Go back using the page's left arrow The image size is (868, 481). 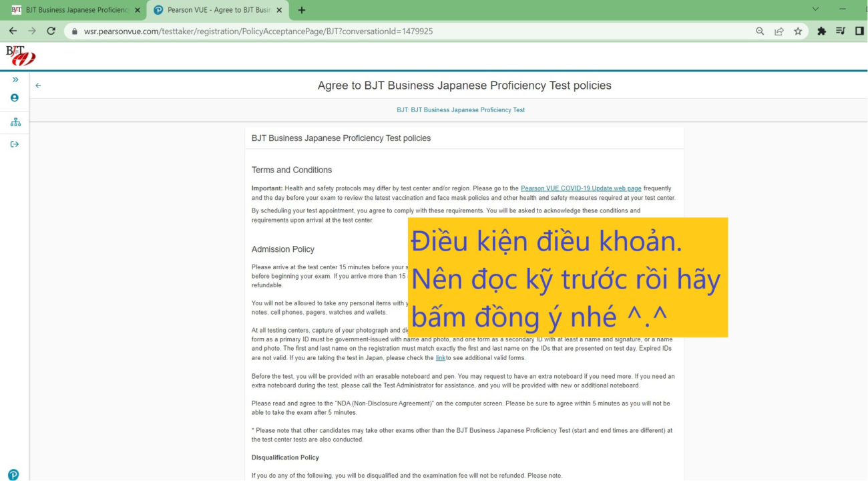tap(38, 86)
